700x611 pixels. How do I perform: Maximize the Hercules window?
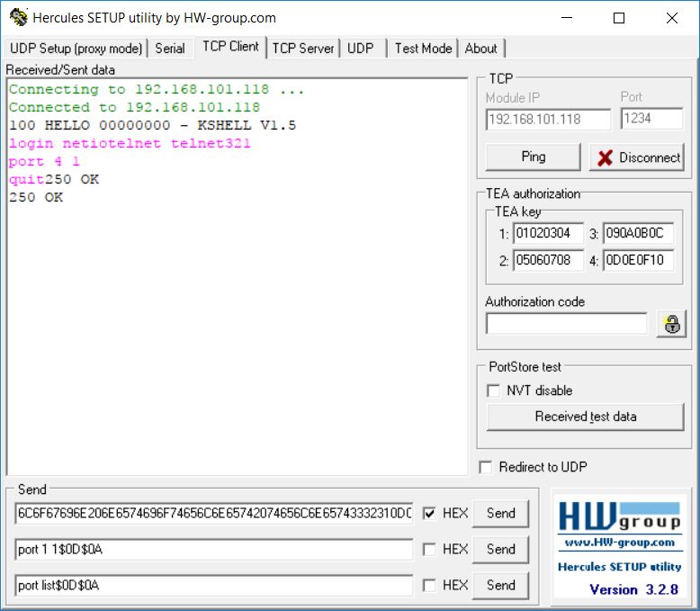click(x=619, y=18)
